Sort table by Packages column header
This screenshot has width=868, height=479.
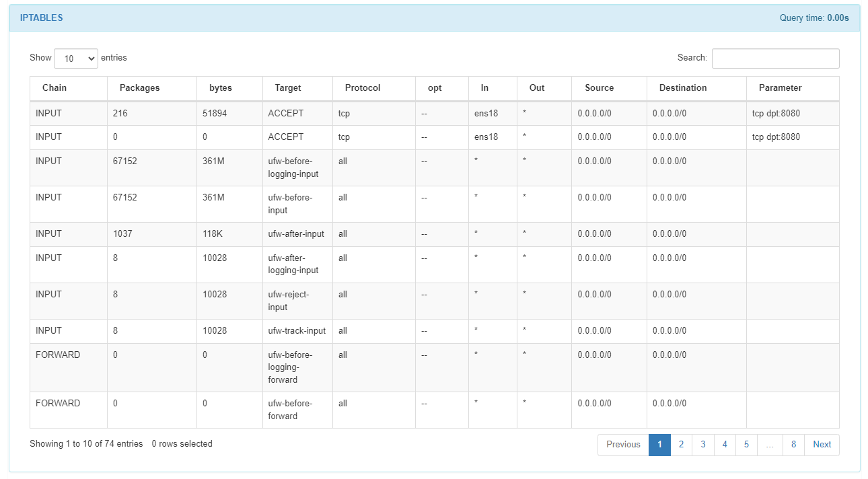tap(139, 88)
